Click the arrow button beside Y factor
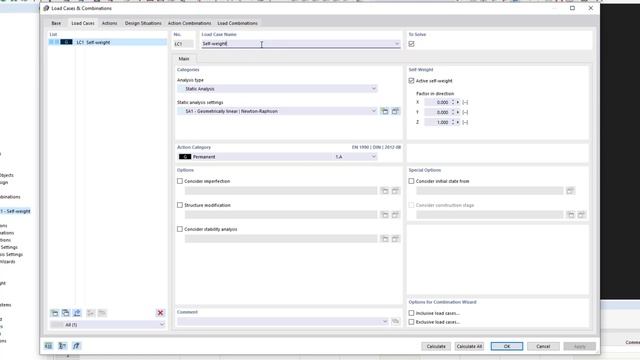This screenshot has height=360, width=640. 458,112
